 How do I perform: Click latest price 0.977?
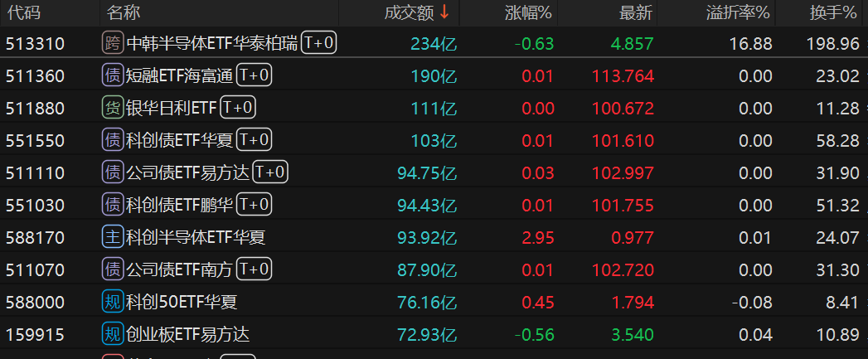(x=633, y=238)
